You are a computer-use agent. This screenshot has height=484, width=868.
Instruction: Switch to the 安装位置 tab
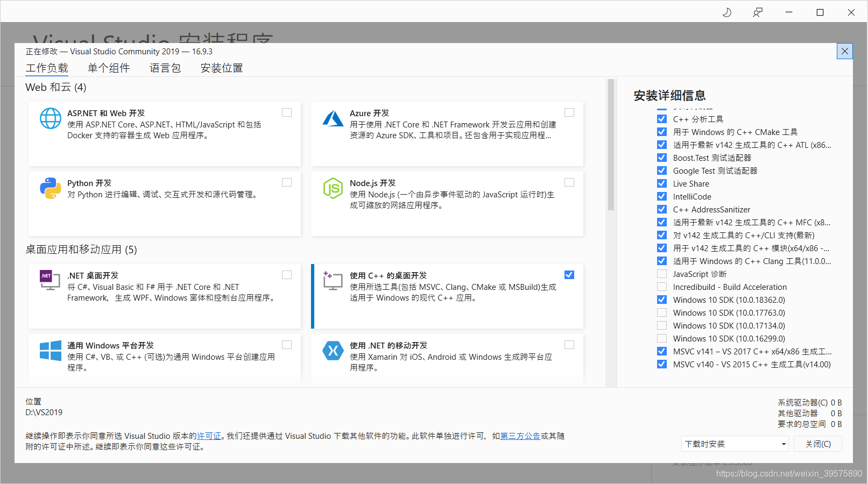[x=222, y=68]
